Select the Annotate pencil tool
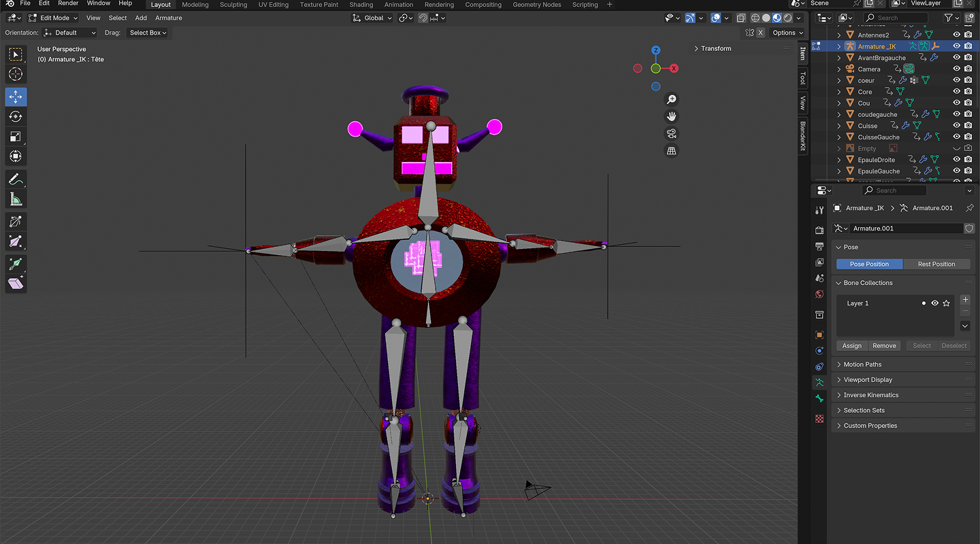980x544 pixels. coord(16,180)
